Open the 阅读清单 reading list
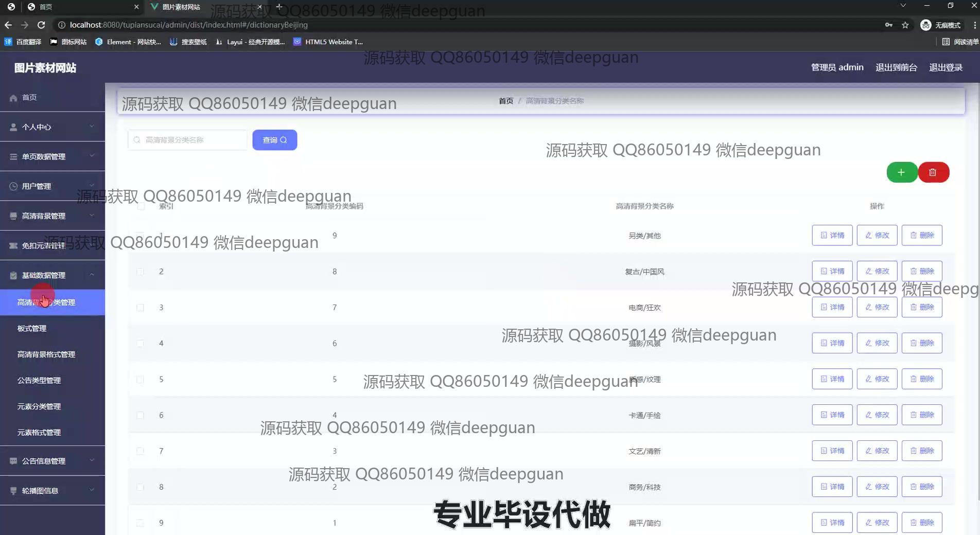Screen dimensions: 980x535 960,42
